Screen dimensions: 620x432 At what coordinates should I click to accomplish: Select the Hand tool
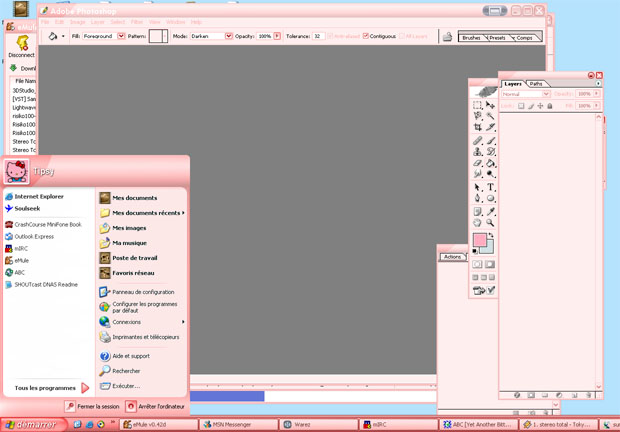(x=478, y=223)
